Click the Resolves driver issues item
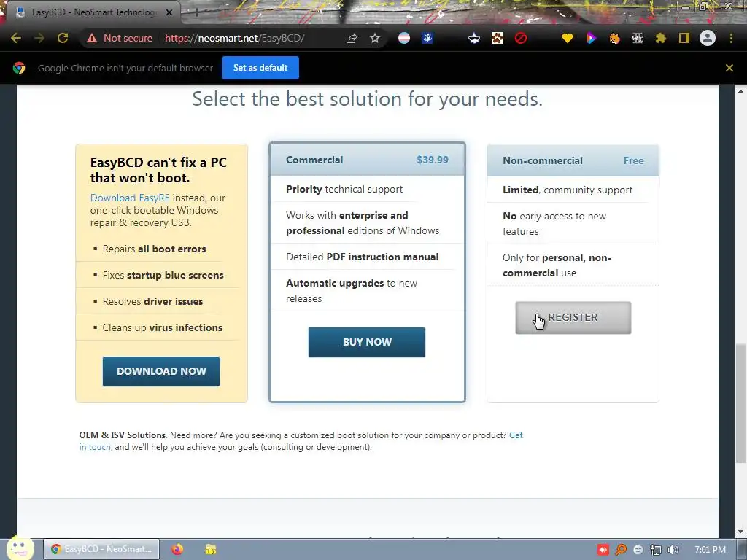747x560 pixels. pyautogui.click(x=152, y=301)
